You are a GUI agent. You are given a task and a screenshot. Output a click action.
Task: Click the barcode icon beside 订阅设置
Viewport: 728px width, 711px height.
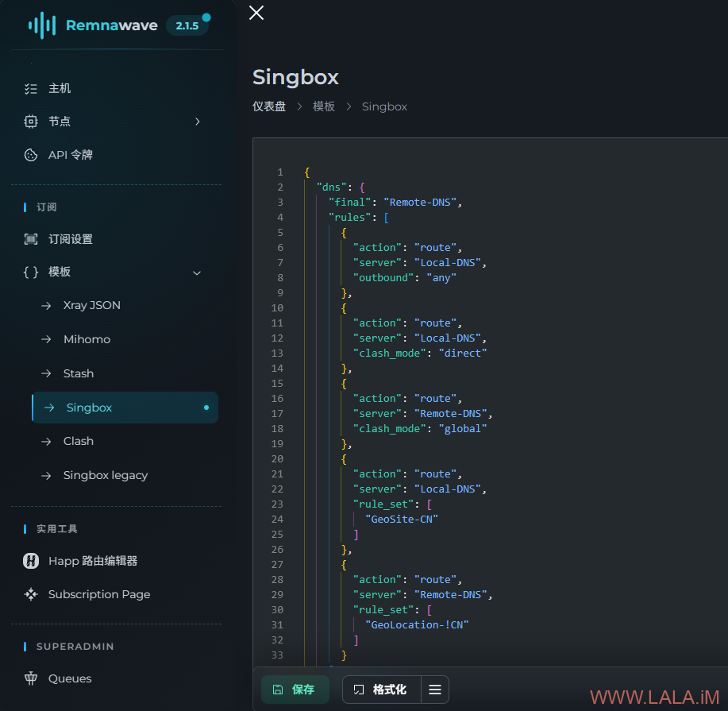click(x=31, y=239)
